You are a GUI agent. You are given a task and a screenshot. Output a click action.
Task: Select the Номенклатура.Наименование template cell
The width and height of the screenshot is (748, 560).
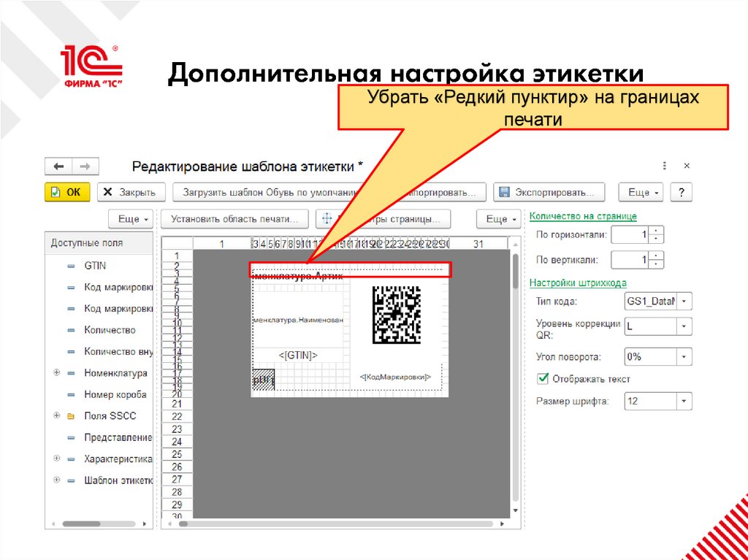298,320
